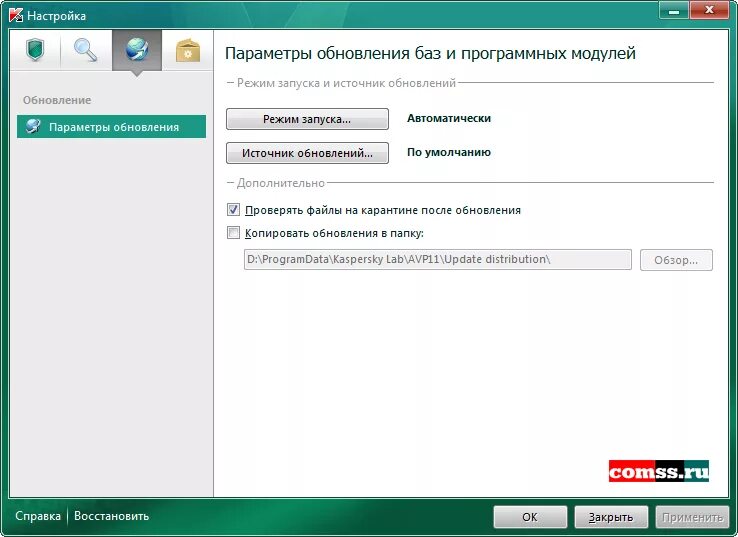The width and height of the screenshot is (738, 537).
Task: Open the Режим запуска... dialog
Action: click(307, 119)
